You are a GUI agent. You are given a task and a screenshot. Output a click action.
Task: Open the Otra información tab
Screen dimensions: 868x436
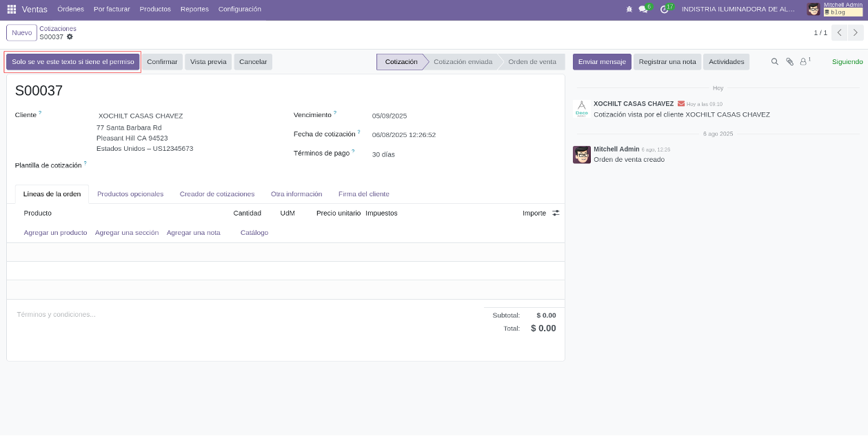296,194
